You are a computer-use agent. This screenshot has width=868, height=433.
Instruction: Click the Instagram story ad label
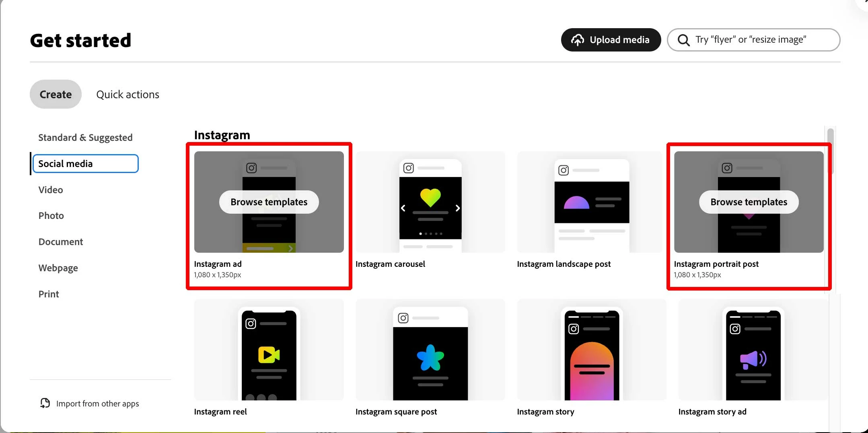[712, 412]
